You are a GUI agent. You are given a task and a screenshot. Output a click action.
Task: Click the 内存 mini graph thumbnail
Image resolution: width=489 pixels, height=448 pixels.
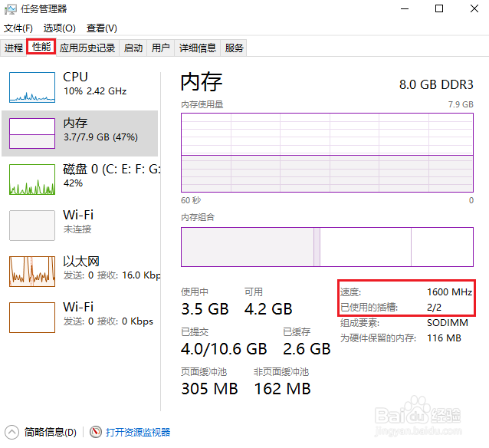tap(32, 133)
